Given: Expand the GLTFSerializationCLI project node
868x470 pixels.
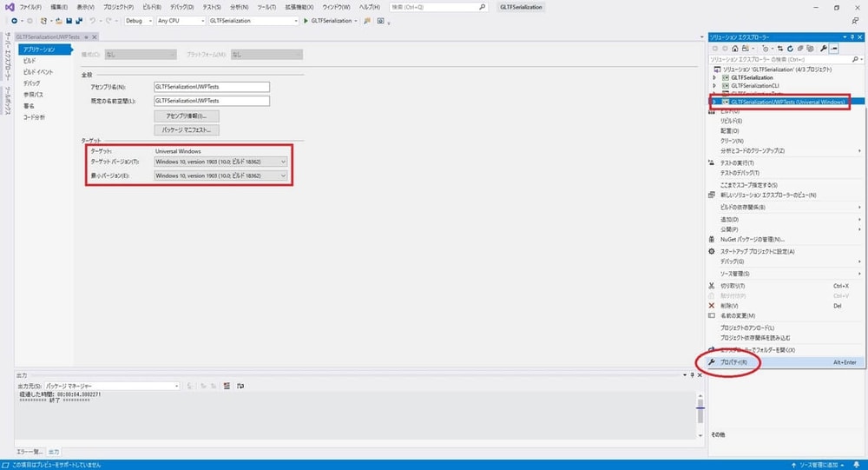Looking at the screenshot, I should [x=714, y=86].
